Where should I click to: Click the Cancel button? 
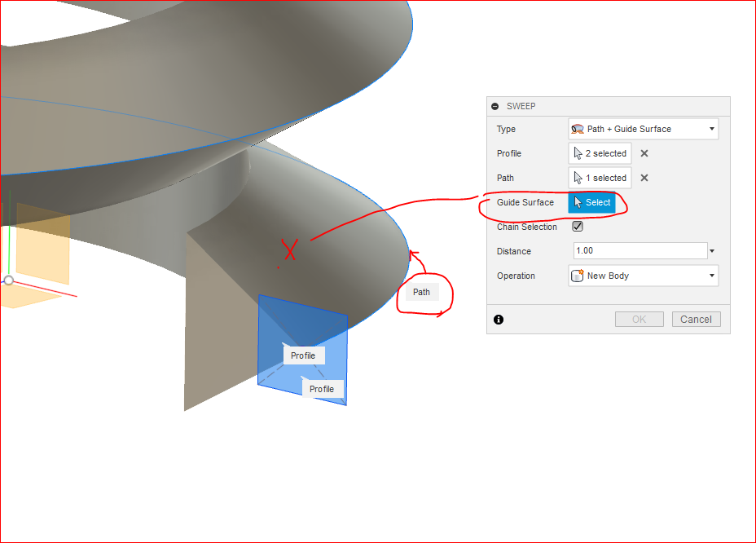point(696,319)
